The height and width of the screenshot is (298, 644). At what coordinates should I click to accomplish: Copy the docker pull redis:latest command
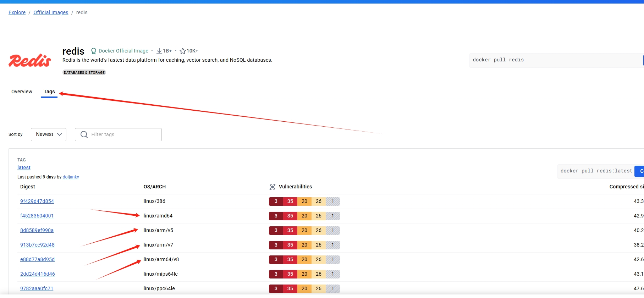[640, 171]
